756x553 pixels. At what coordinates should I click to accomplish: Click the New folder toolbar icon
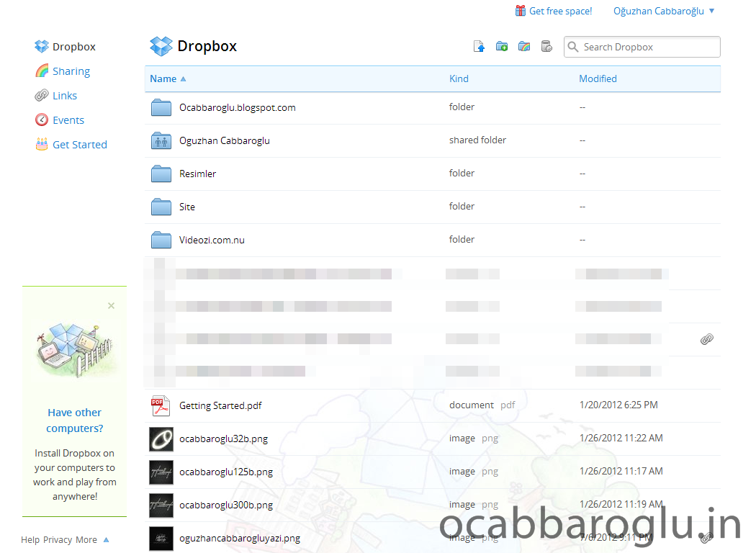501,47
